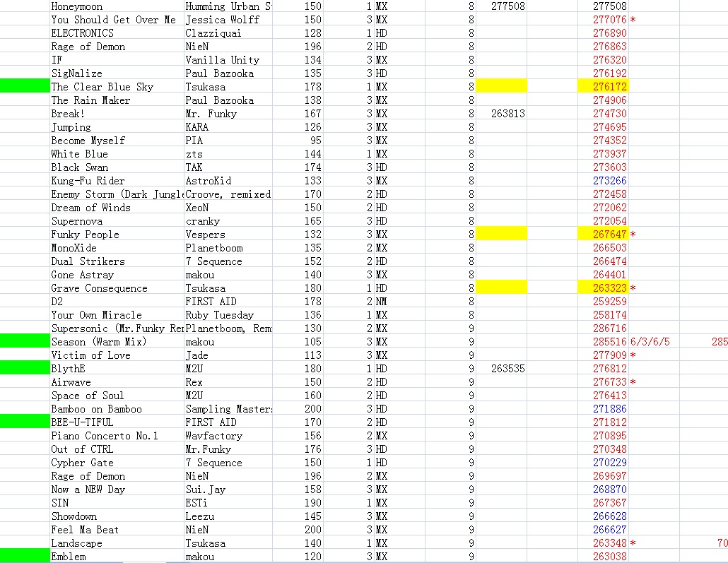Screen dimensions: 728x563
Task: Click the ESTi artist cell
Action: (x=228, y=503)
